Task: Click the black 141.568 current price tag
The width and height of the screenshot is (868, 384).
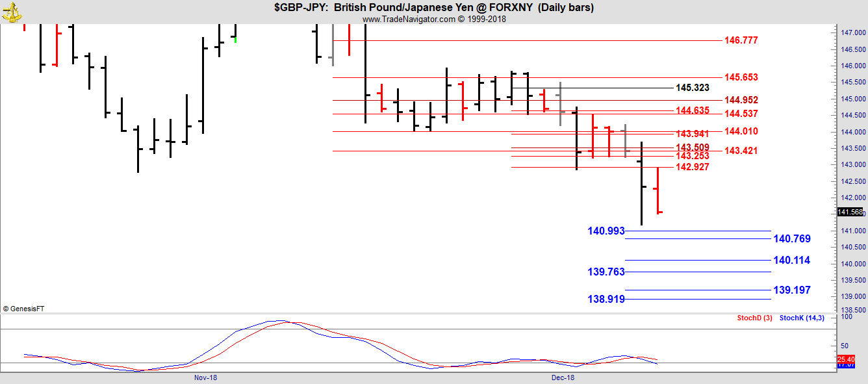Action: [x=850, y=212]
